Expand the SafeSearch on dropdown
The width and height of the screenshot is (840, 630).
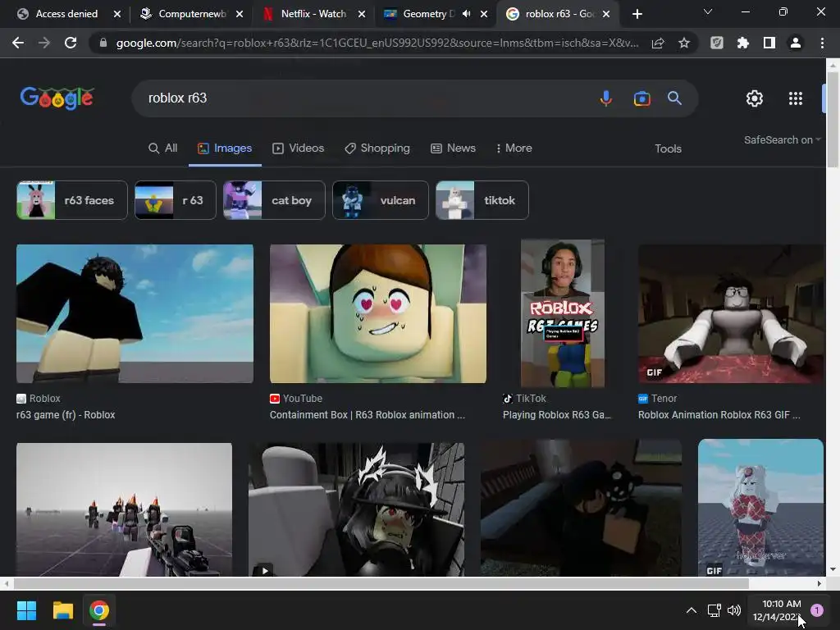pyautogui.click(x=782, y=139)
